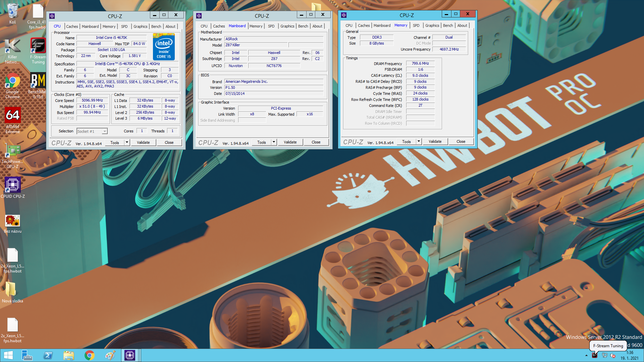Launch F-Stream Tuning desktop icon

pyautogui.click(x=38, y=51)
